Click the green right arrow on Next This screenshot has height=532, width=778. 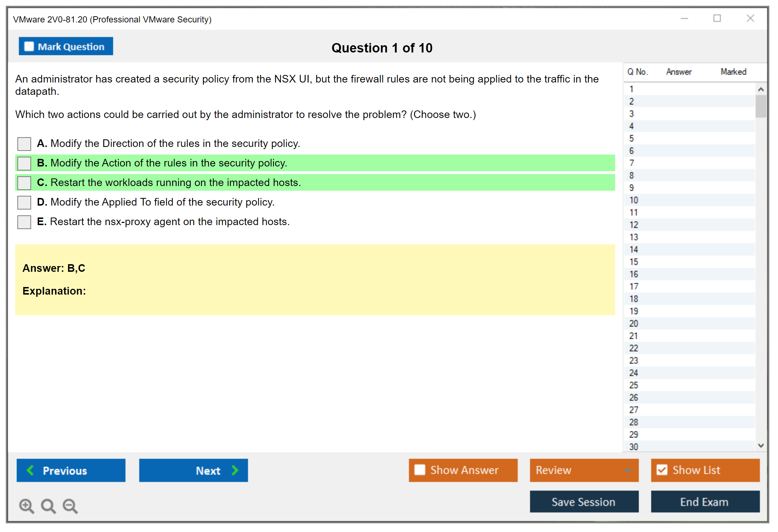coord(235,470)
